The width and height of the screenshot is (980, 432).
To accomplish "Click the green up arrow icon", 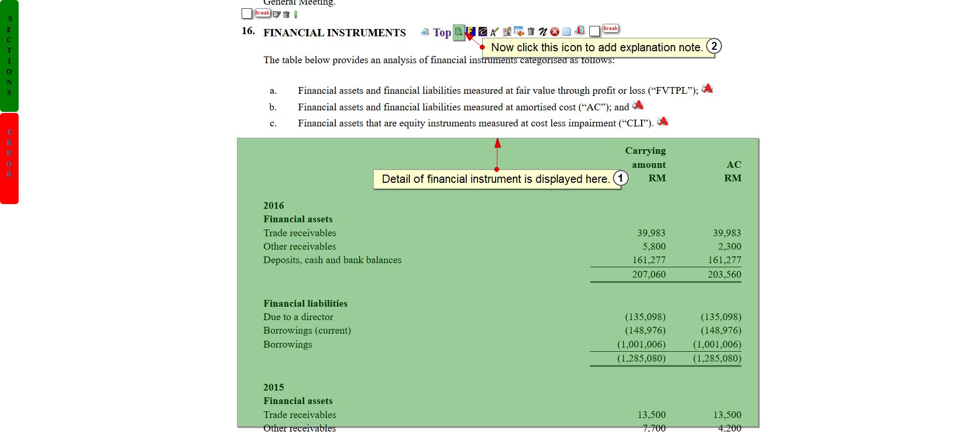I will click(296, 15).
